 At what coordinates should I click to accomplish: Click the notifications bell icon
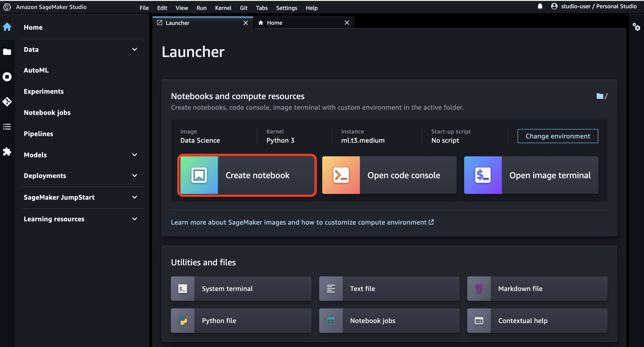coord(540,6)
